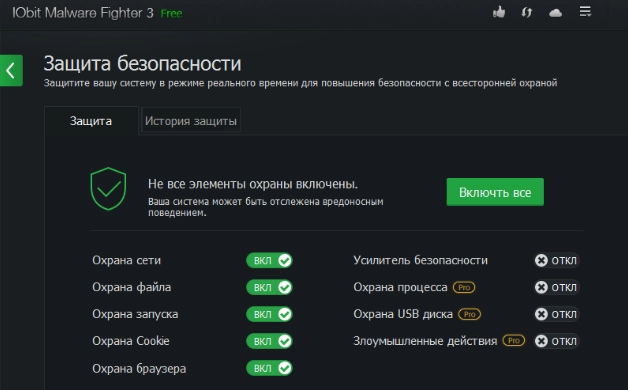Go back with the green arrow button
The height and width of the screenshot is (390, 628).
[11, 70]
